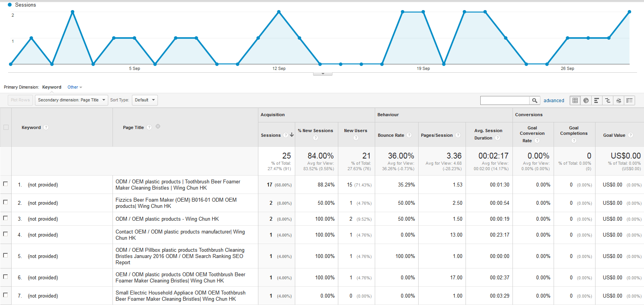Remove the Page Title secondary dimension icon
Viewport: 644px width, 305px height.
[158, 127]
